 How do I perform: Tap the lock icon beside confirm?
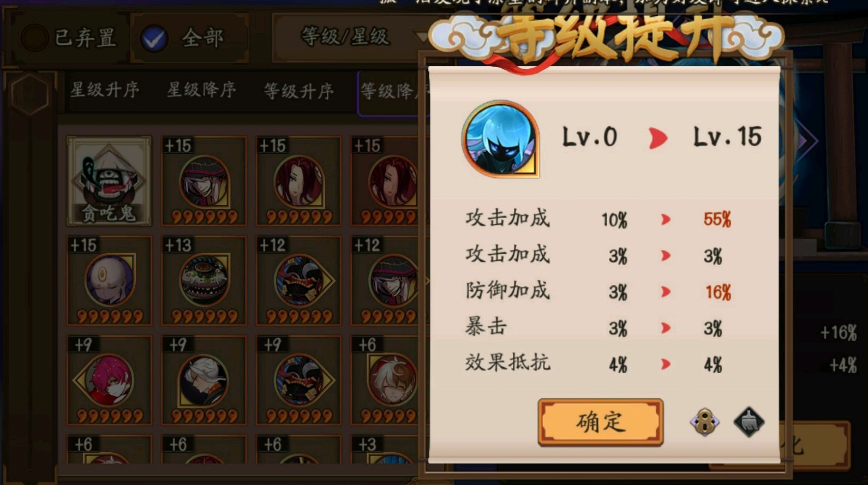coord(705,422)
